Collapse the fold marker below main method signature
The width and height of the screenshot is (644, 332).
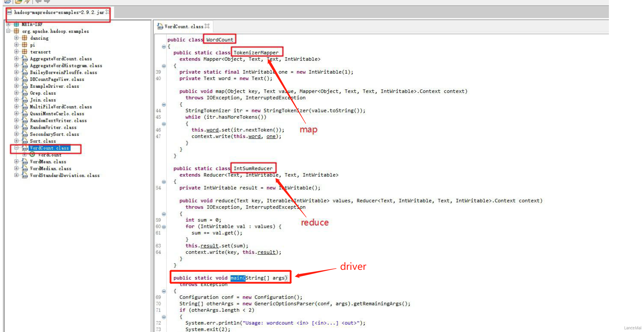click(x=164, y=291)
